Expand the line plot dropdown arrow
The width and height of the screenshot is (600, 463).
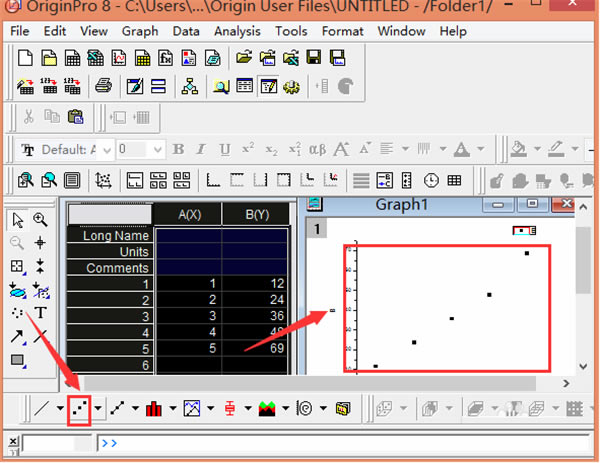(x=60, y=409)
